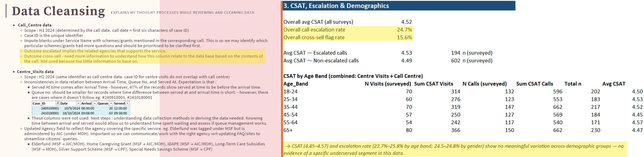Click Total n value 230 for 65+
The image size is (644, 157).
tap(595, 130)
